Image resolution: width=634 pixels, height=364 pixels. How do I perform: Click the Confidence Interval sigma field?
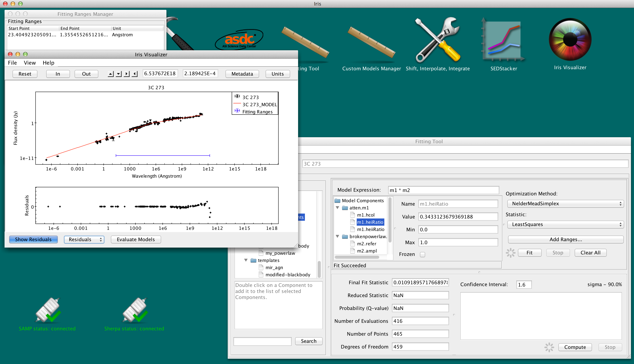click(x=524, y=284)
